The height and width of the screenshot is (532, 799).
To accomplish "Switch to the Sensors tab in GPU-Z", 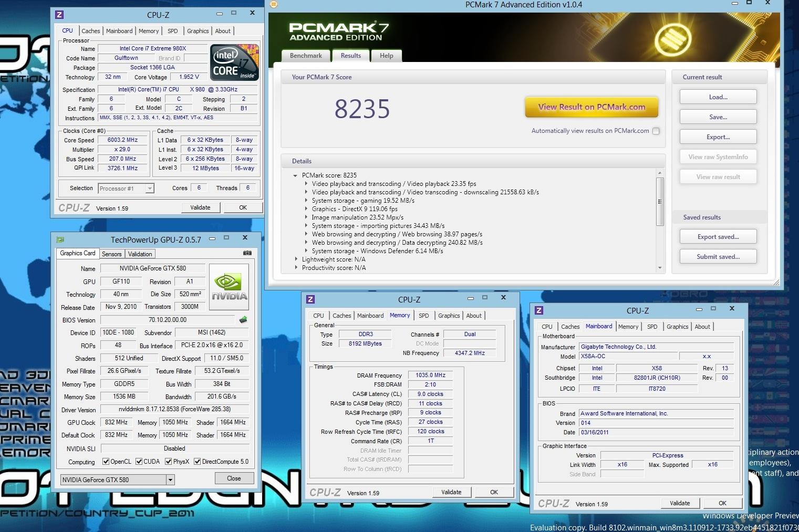I will click(111, 254).
